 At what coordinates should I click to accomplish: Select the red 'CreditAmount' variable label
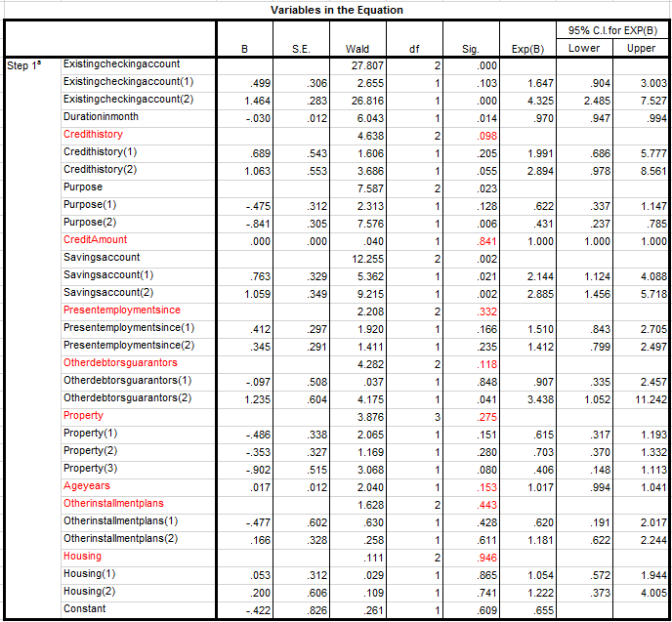coord(95,239)
